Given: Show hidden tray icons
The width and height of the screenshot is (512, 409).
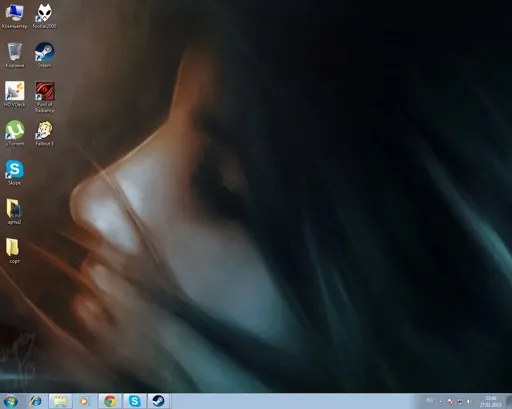Looking at the screenshot, I should tap(441, 402).
